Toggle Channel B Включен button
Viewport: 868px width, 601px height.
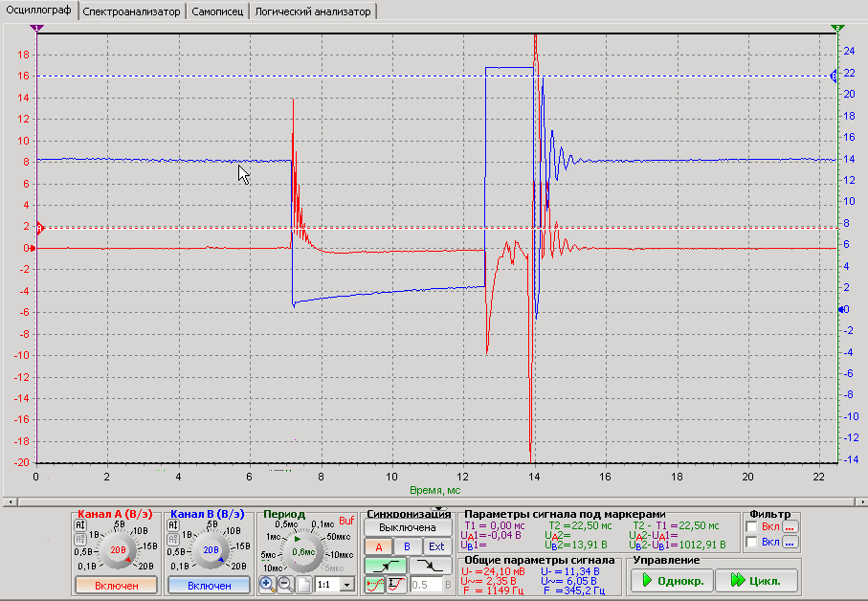click(x=210, y=585)
